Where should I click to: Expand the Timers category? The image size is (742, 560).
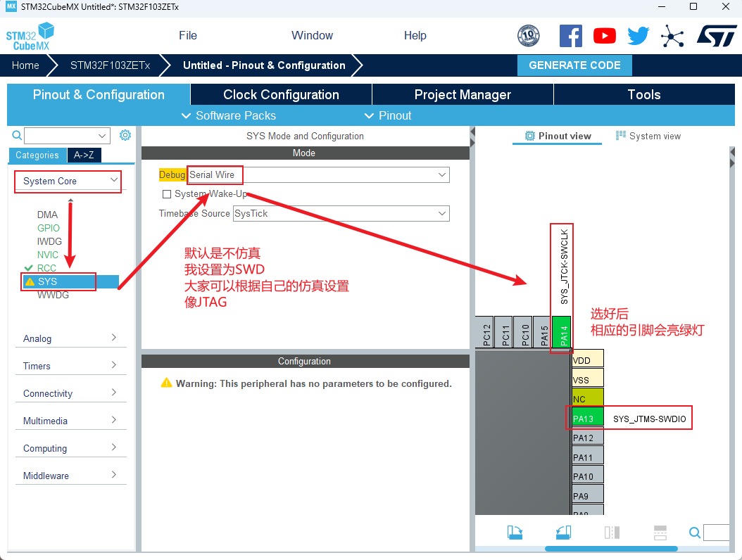coord(70,366)
